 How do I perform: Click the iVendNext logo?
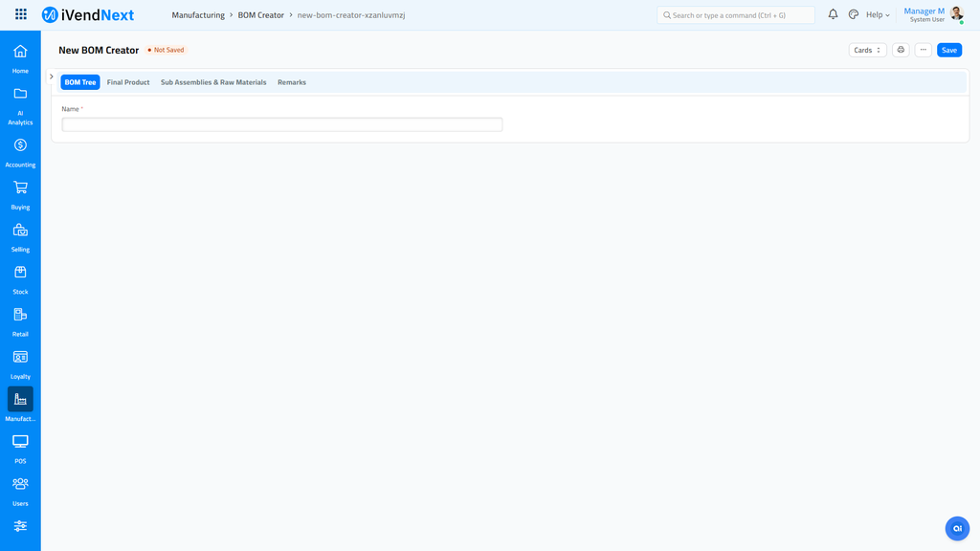(x=87, y=15)
